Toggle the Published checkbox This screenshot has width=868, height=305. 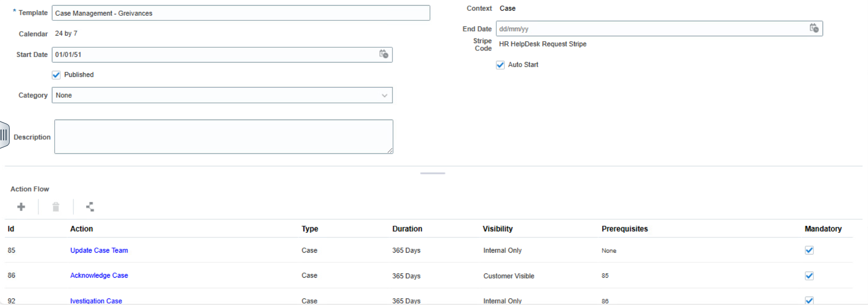pos(56,75)
